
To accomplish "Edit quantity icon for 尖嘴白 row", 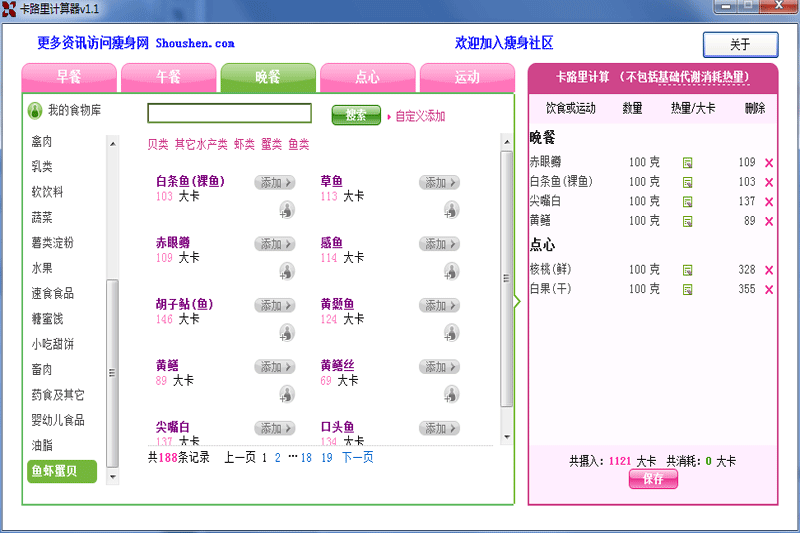I will pos(687,201).
